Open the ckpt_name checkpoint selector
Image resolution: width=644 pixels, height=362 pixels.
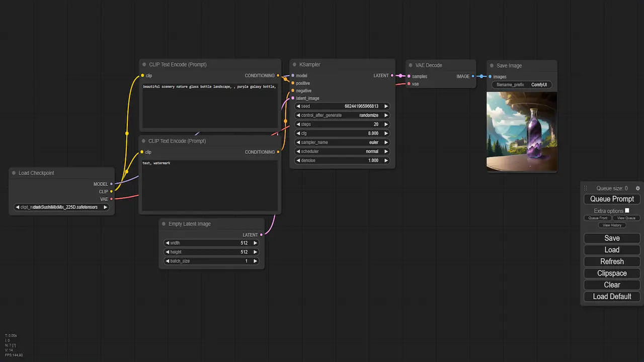(x=61, y=207)
